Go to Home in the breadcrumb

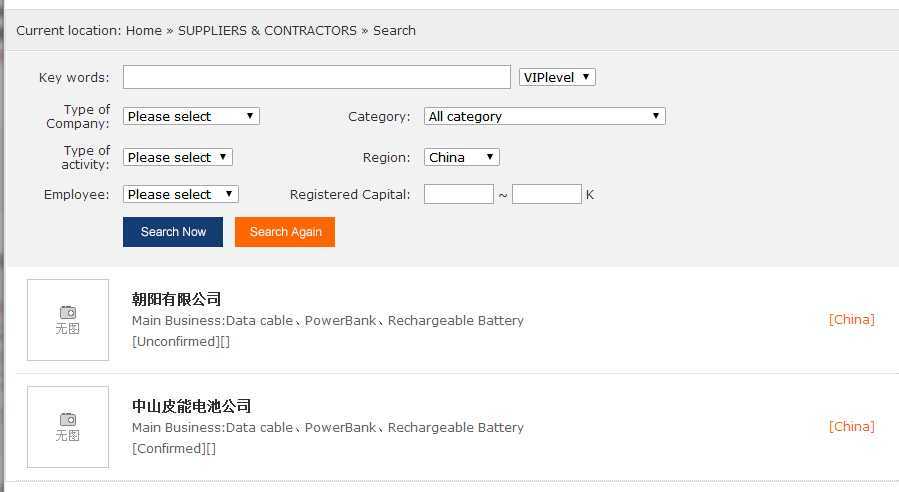point(144,30)
